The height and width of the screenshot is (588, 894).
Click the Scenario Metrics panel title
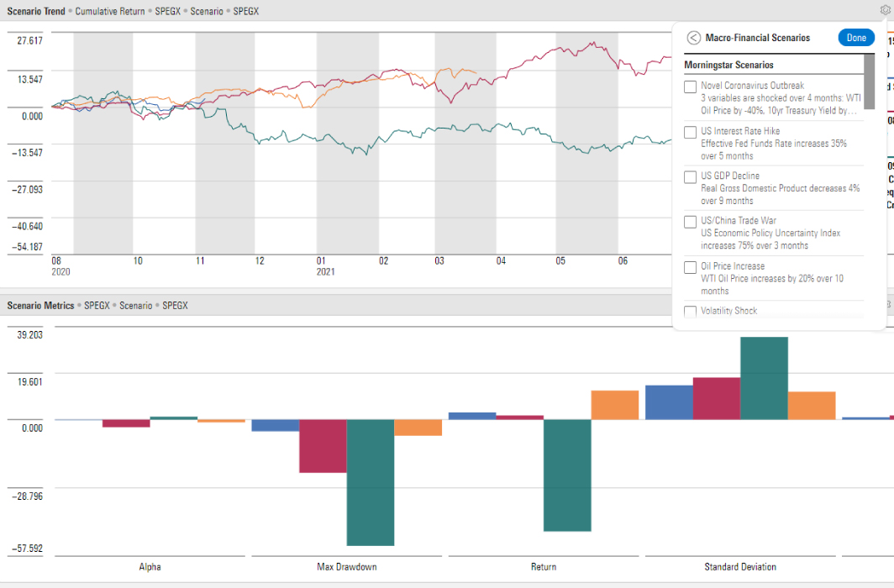click(x=39, y=306)
